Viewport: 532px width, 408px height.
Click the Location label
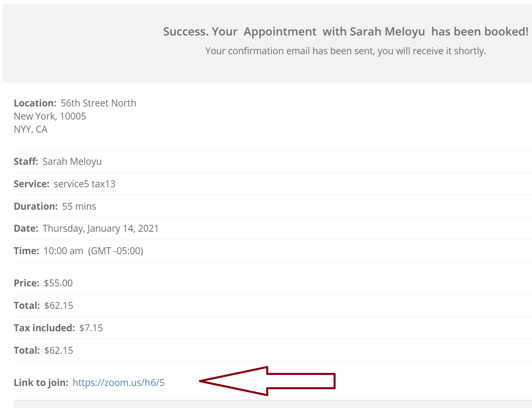coord(35,103)
